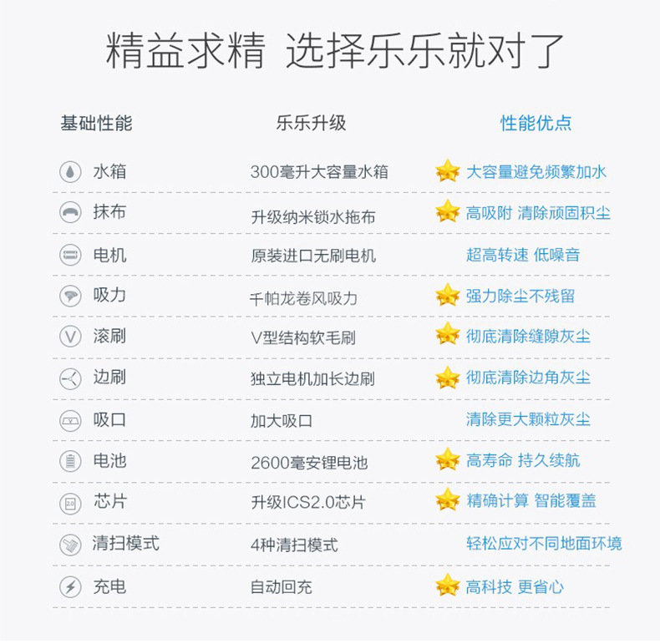The image size is (660, 644).
Task: Select the chip (芯片) icon
Action: point(70,502)
